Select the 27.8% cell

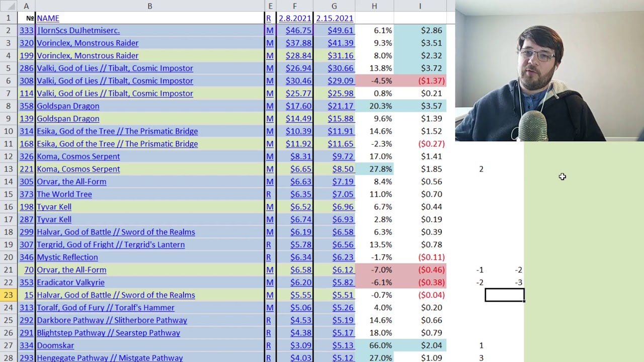click(x=374, y=169)
